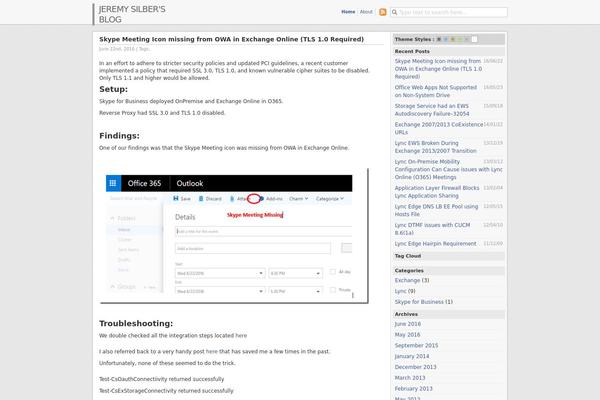Open the June 2016 archive
Image resolution: width=600 pixels, height=400 pixels.
pos(408,324)
